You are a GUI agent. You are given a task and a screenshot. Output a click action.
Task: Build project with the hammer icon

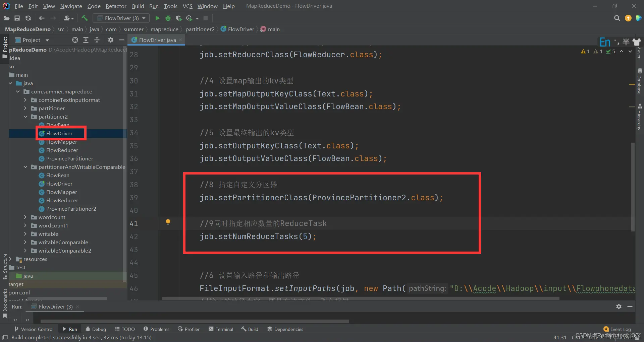[x=85, y=18]
